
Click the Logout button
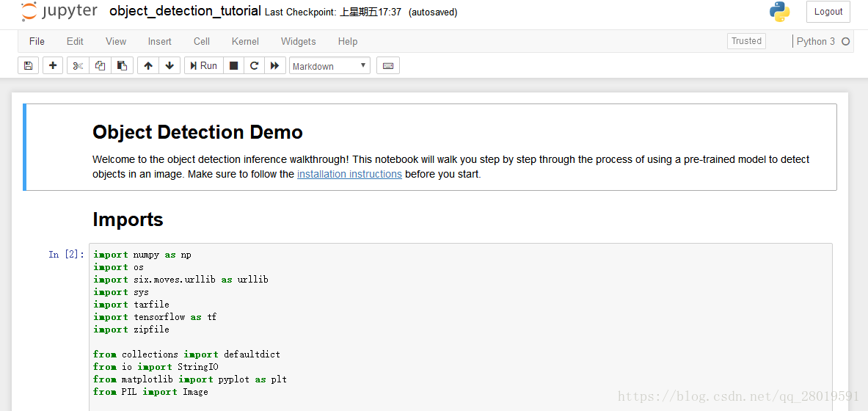point(828,12)
